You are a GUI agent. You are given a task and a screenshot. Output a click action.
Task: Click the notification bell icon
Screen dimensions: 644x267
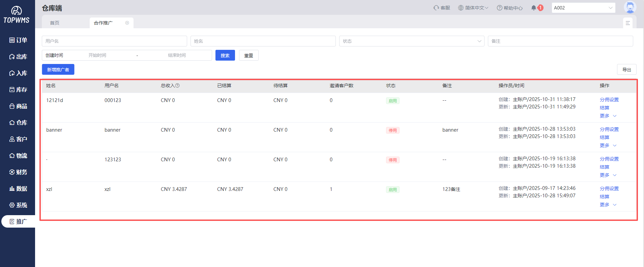533,8
